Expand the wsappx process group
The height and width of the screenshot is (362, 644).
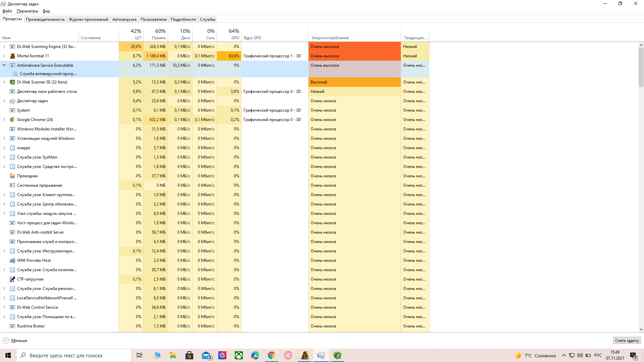[4, 148]
